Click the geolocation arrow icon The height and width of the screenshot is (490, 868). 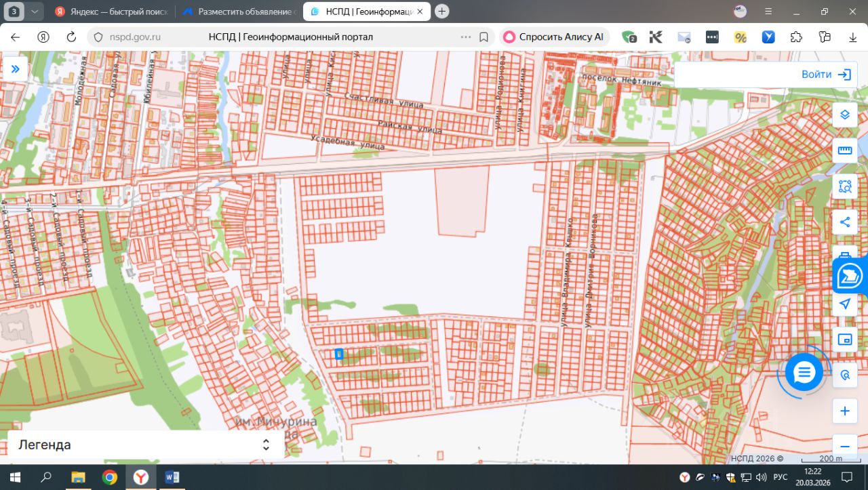[x=845, y=304]
